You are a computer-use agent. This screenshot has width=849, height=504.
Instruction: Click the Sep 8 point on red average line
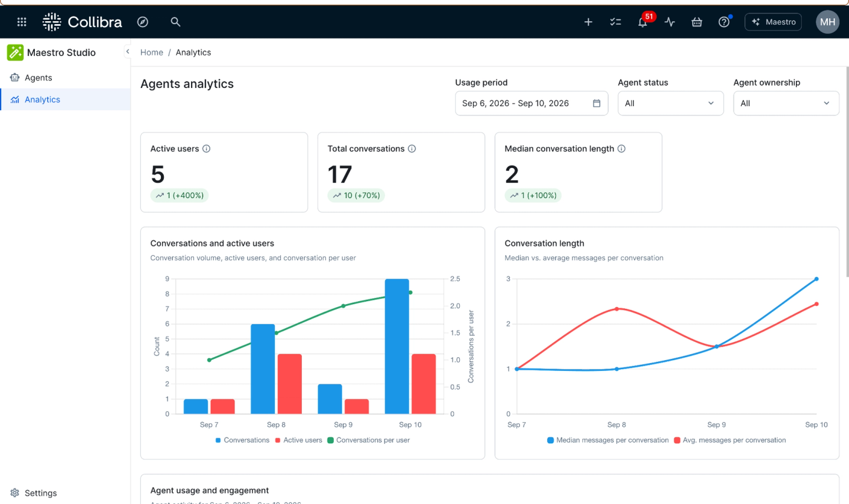(617, 309)
